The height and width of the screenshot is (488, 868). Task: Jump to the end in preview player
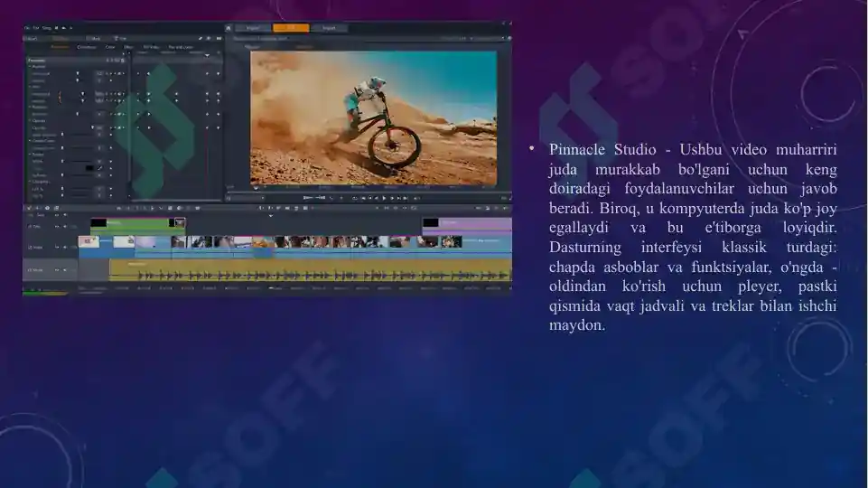(406, 198)
